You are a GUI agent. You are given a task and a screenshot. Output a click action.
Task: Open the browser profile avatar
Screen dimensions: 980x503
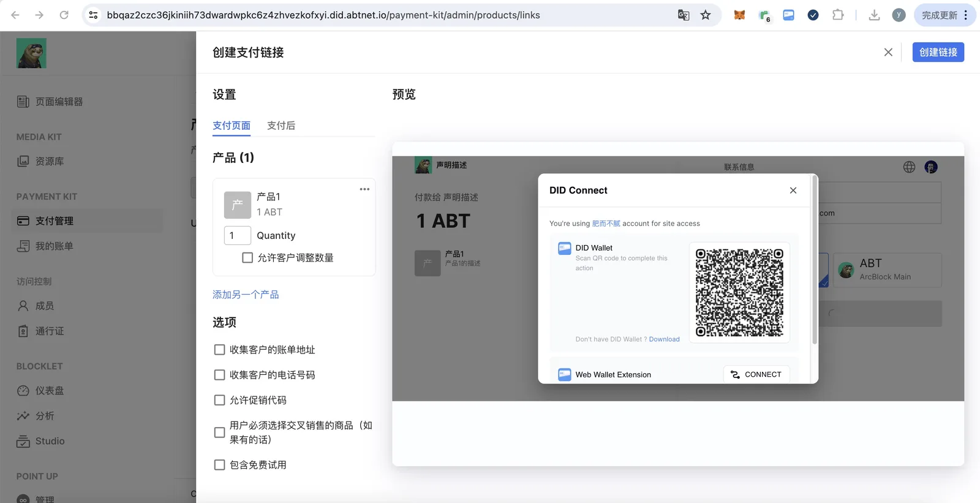(x=899, y=15)
